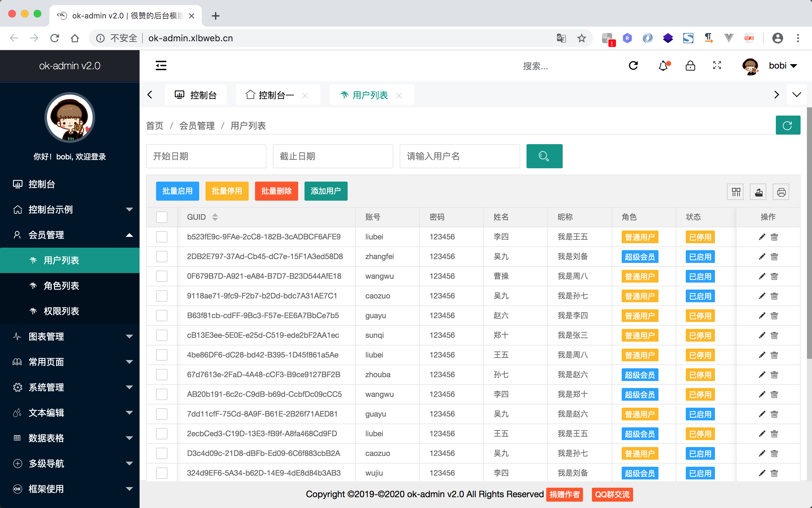This screenshot has height=508, width=812.
Task: Click the 批量停用 button
Action: [x=227, y=191]
